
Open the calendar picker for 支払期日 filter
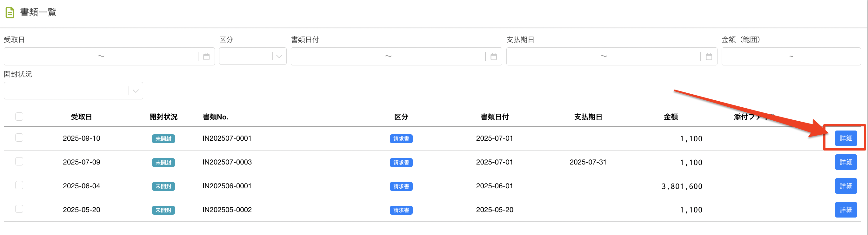tap(709, 57)
